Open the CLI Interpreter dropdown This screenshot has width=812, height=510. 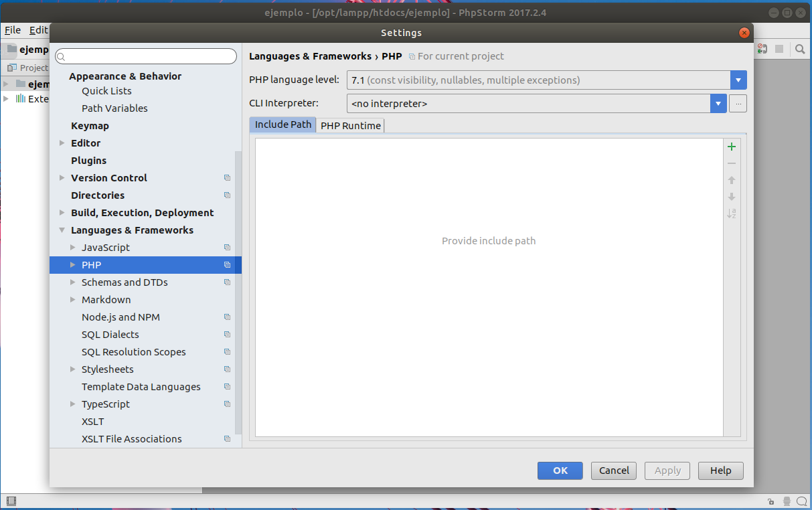[x=718, y=103]
